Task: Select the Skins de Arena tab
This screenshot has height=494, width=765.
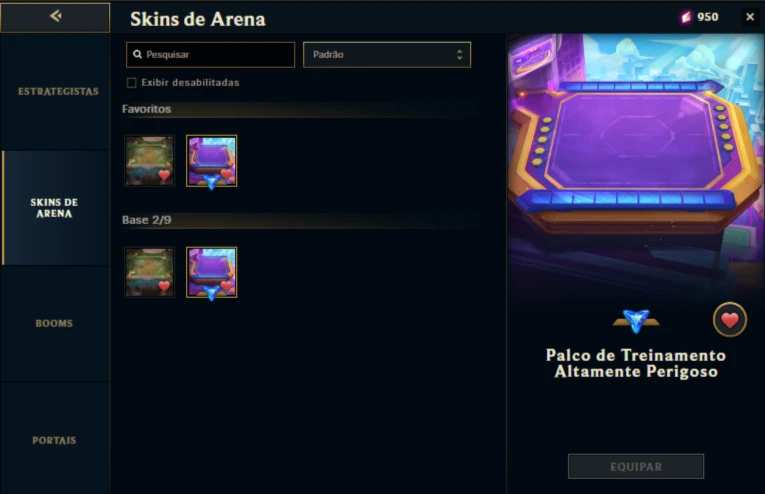Action: [x=55, y=208]
